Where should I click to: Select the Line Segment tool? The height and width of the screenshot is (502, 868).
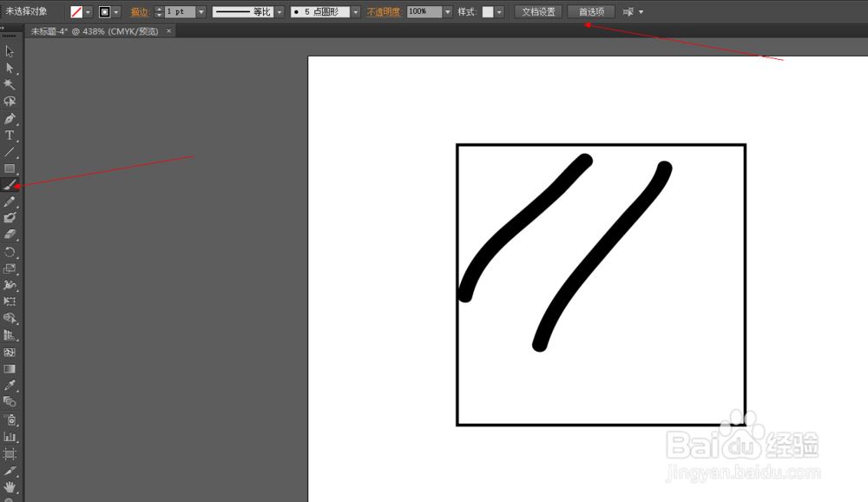point(10,152)
